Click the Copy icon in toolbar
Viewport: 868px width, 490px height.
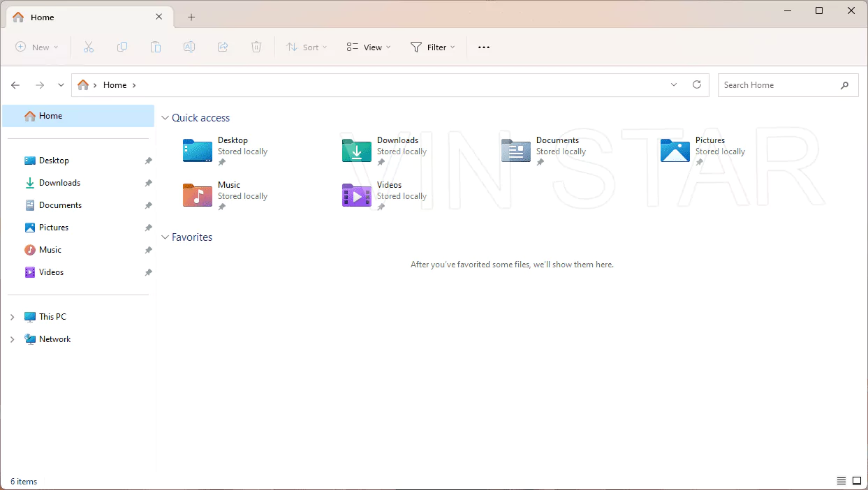coord(122,47)
